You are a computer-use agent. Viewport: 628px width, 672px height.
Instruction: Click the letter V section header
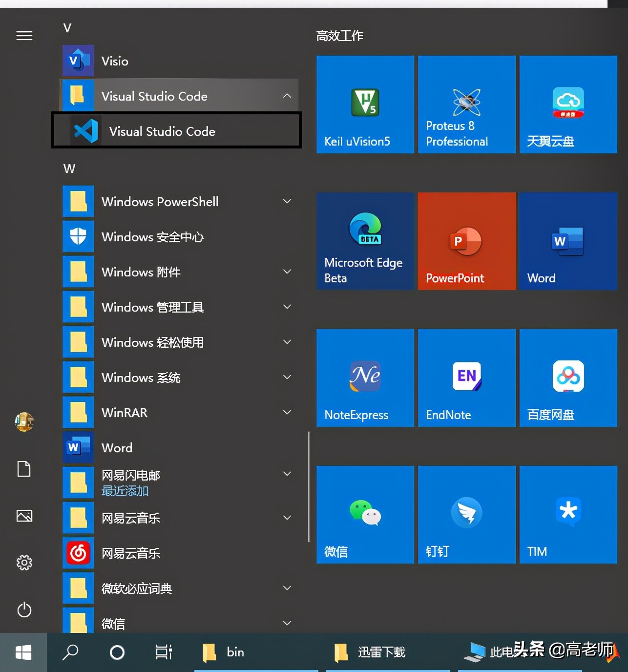click(x=67, y=28)
